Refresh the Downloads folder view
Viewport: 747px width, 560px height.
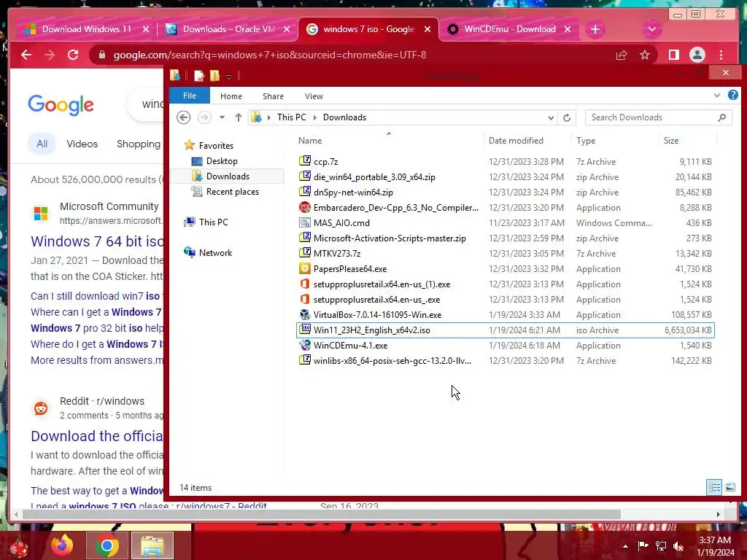pyautogui.click(x=566, y=117)
